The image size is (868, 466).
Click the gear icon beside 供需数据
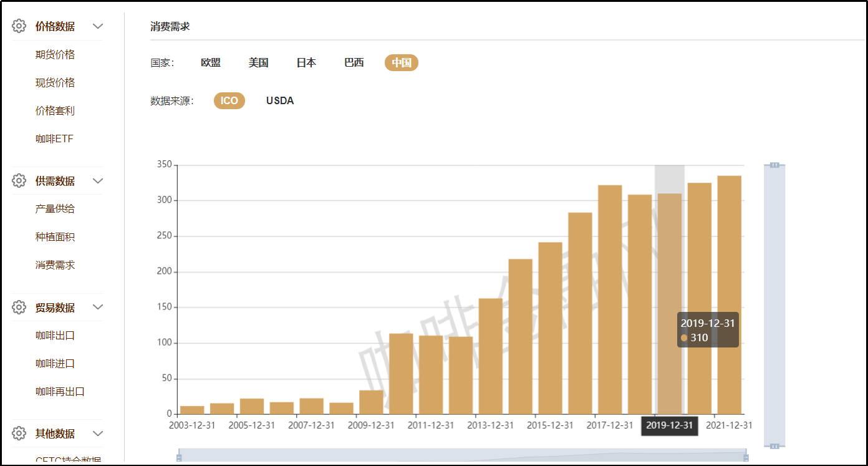click(19, 181)
